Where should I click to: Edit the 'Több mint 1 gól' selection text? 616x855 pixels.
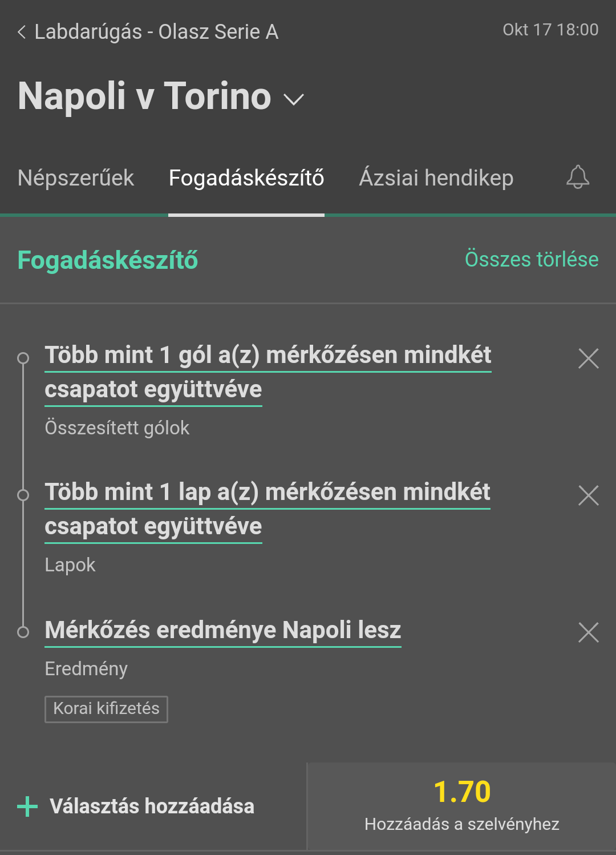(268, 372)
